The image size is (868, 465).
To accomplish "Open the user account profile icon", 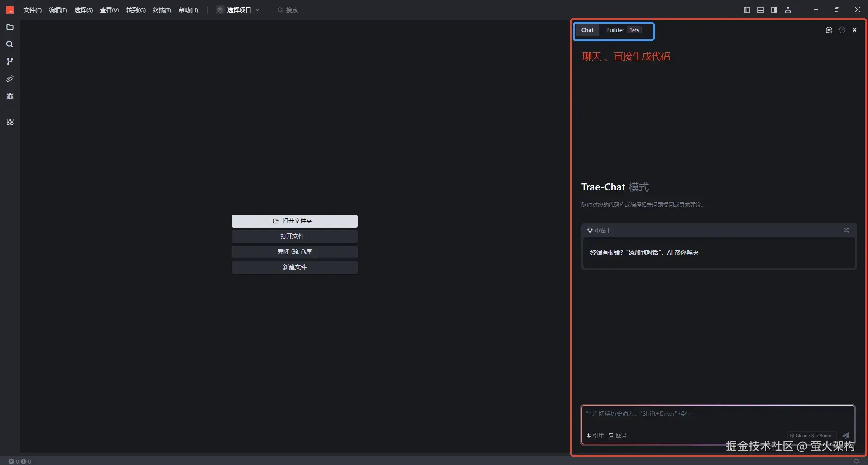I will point(788,10).
